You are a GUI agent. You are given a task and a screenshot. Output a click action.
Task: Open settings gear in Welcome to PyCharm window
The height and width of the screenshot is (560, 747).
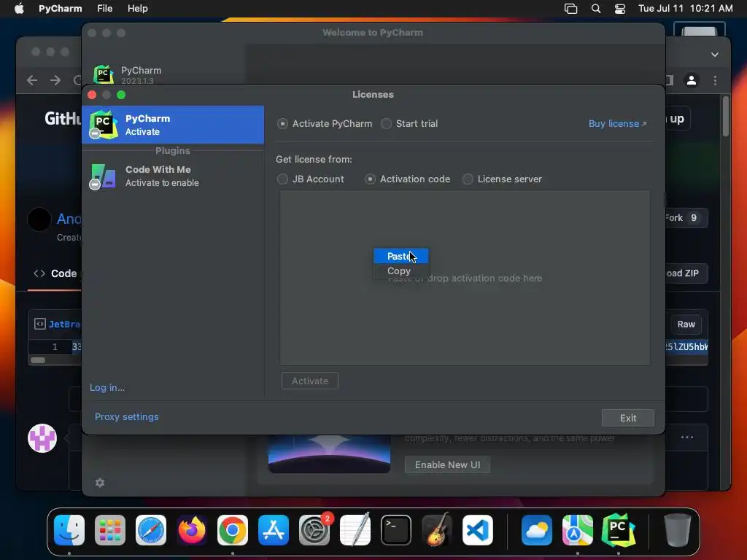100,483
